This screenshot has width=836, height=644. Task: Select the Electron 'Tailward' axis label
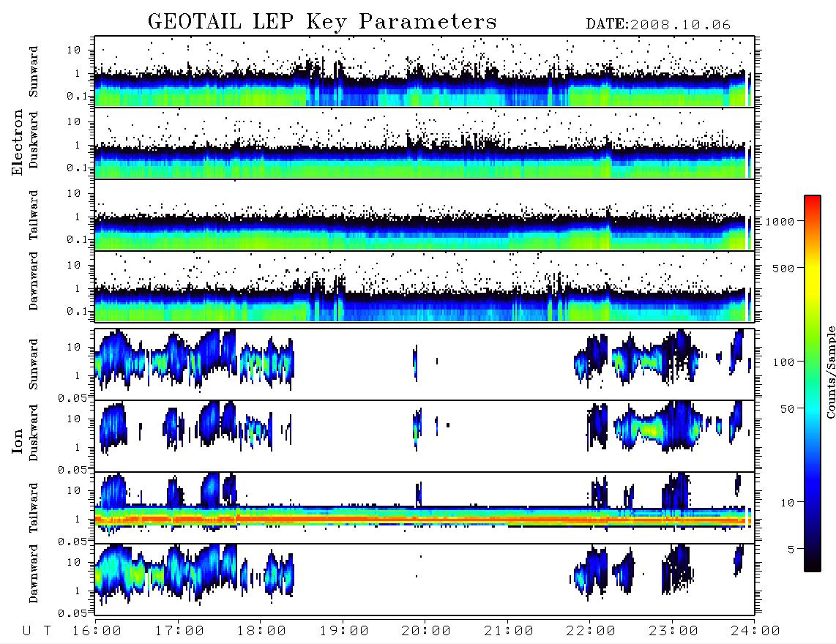coord(34,215)
